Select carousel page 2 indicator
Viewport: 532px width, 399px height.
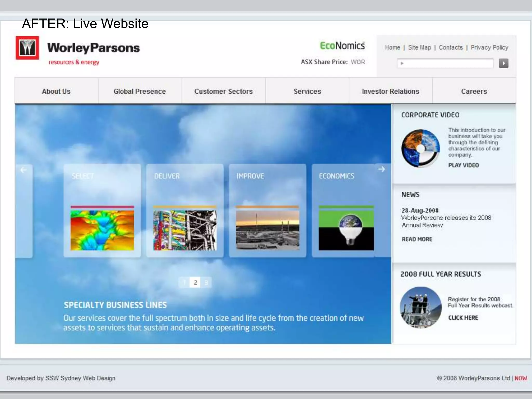coord(195,283)
